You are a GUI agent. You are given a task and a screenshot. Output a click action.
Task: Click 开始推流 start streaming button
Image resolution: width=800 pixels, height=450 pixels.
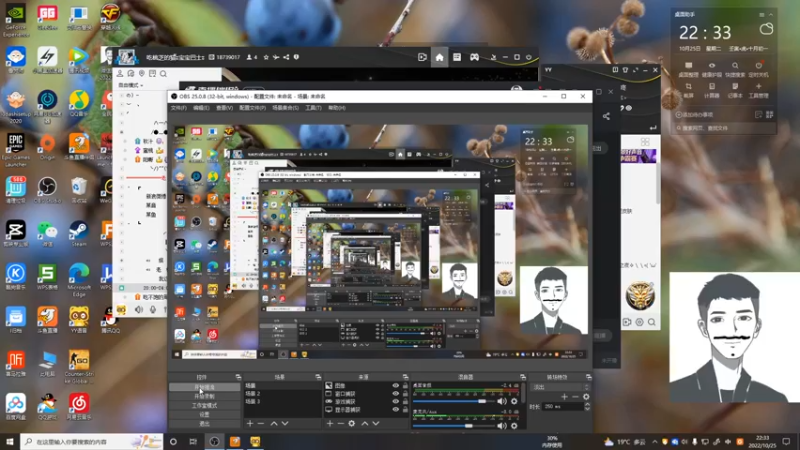click(x=204, y=387)
